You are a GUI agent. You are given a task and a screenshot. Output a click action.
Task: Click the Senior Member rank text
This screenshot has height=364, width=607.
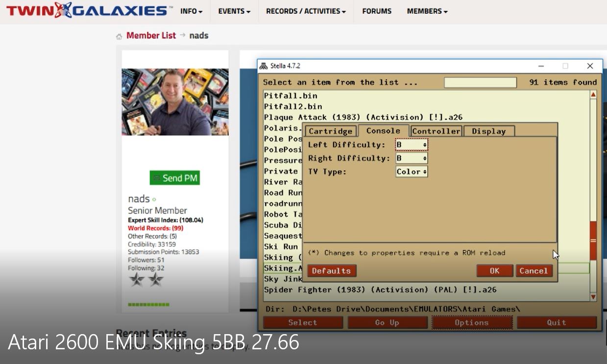coord(157,210)
